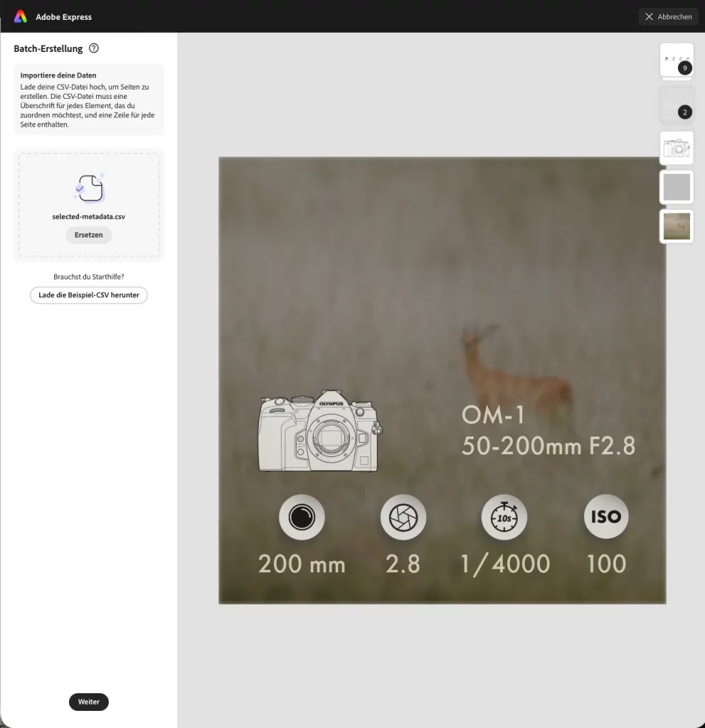This screenshot has width=705, height=728.
Task: Open the blank gray page thumbnail
Action: pyautogui.click(x=676, y=187)
